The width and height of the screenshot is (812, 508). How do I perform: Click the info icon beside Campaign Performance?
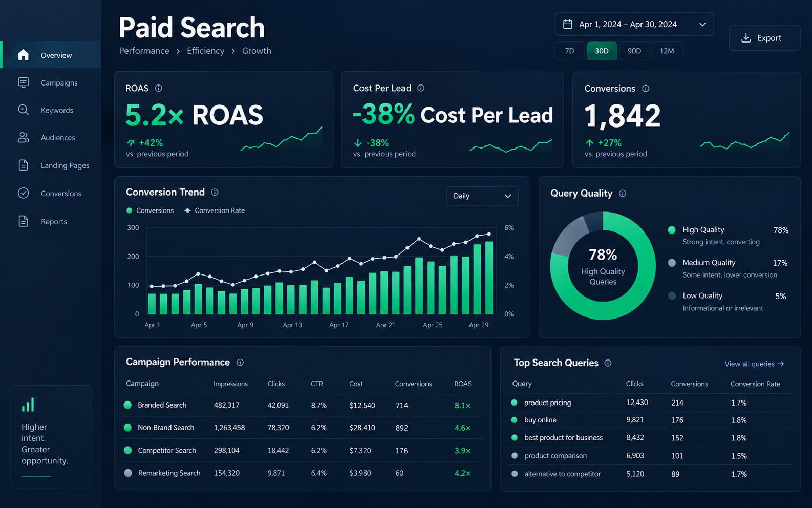pyautogui.click(x=240, y=362)
